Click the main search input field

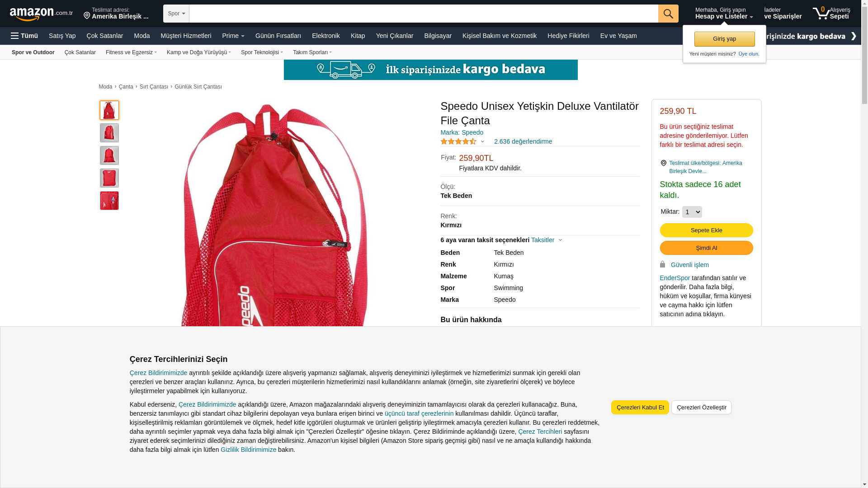coord(424,14)
